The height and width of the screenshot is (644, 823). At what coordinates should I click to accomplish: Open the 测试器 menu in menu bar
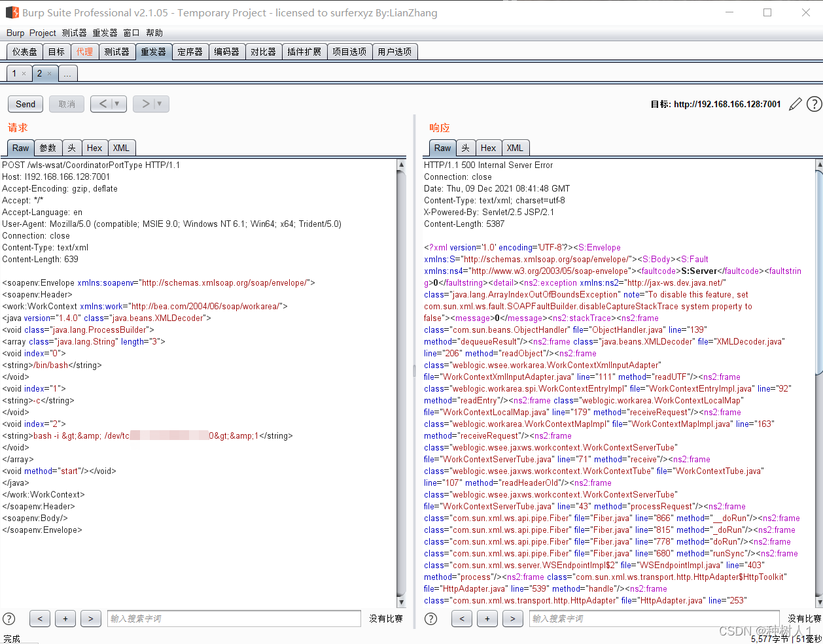click(x=75, y=33)
